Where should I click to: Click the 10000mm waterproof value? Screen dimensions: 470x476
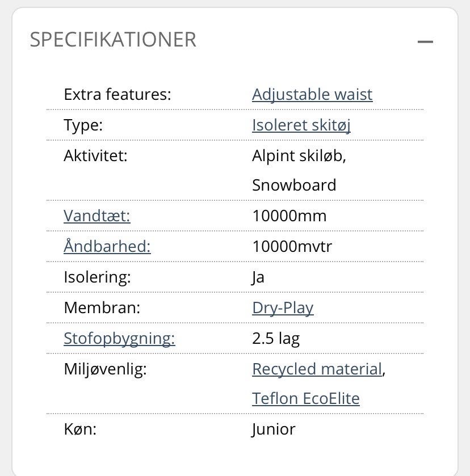[x=289, y=216]
